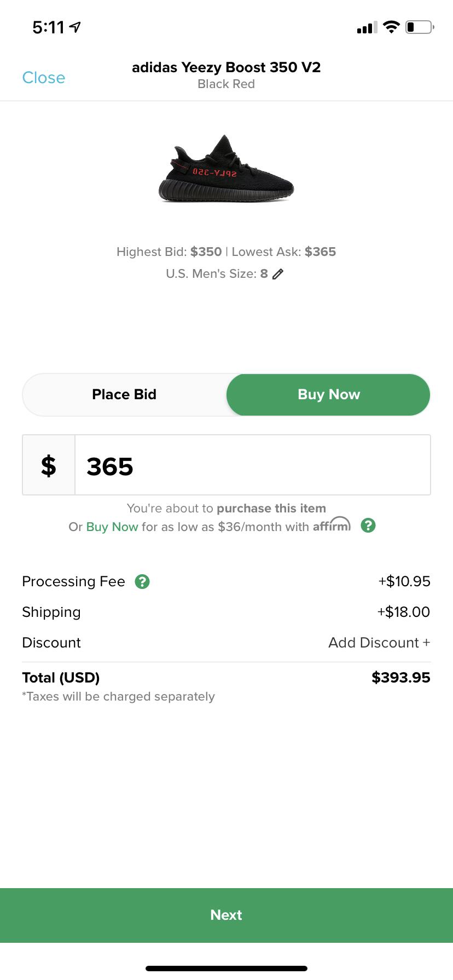
Task: Switch to Place Bid mode
Action: 124,394
